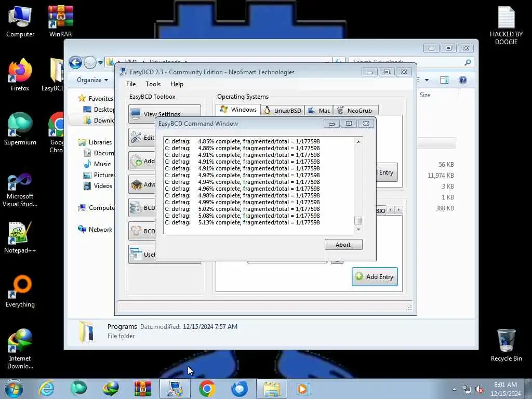Switch to the NeoGrub tab
Viewport: 532px width, 399px height.
355,111
